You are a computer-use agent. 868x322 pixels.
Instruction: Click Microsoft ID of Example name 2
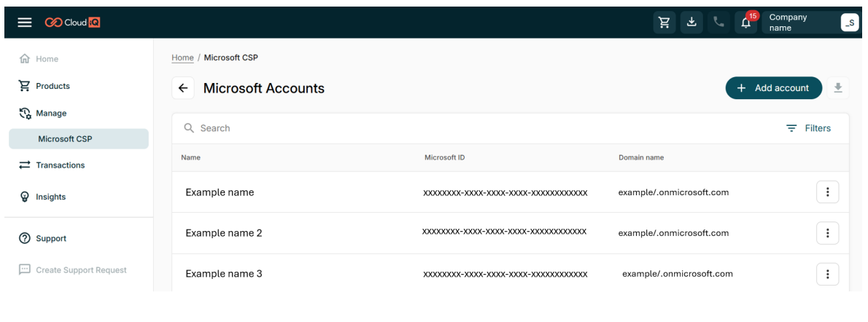(504, 232)
